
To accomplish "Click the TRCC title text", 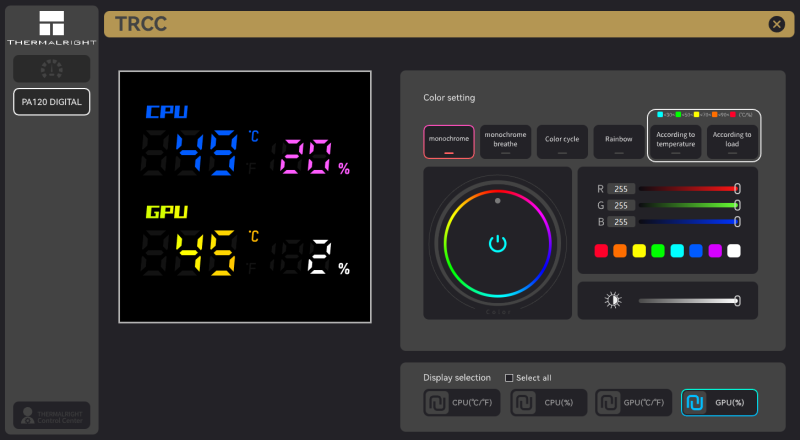I will (x=141, y=24).
